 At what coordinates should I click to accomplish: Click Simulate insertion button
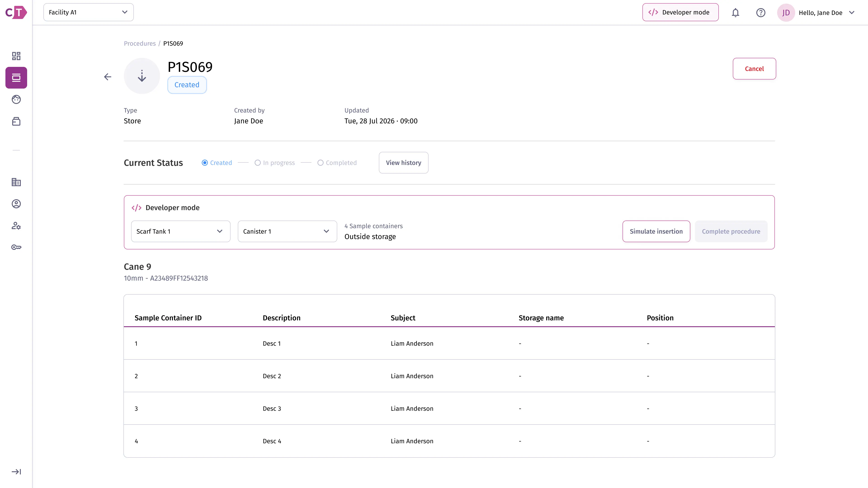656,231
